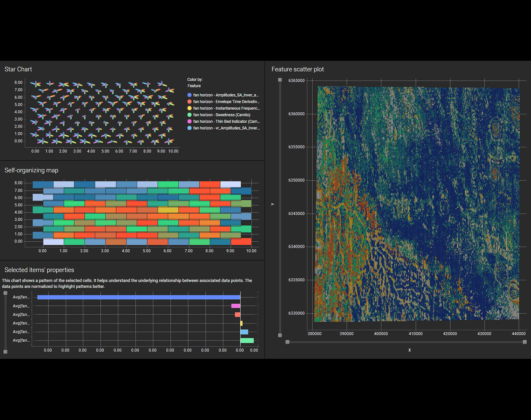Click the yellow cell in the self-organizing map
This screenshot has width=531, height=420.
168,210
